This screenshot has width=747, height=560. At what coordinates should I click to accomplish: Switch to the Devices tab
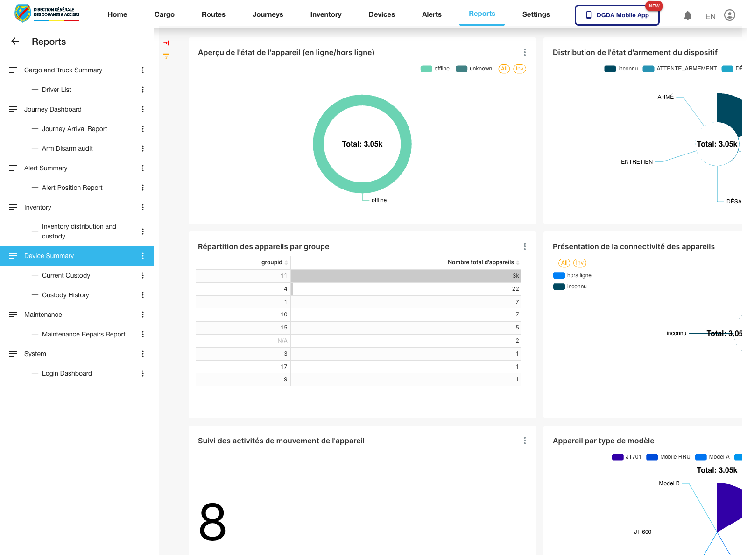[381, 14]
